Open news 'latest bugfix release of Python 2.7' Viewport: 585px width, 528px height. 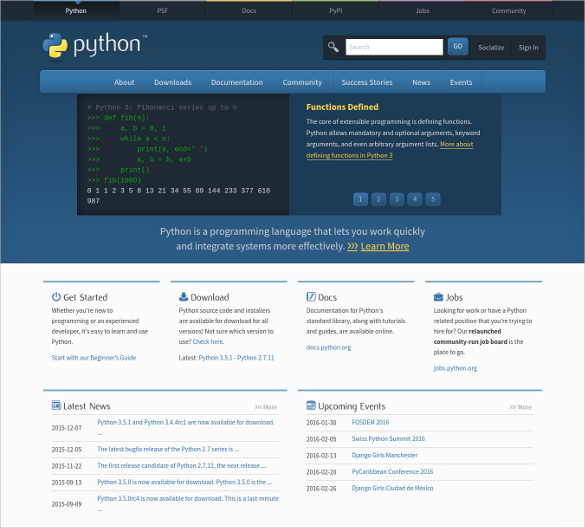click(168, 449)
